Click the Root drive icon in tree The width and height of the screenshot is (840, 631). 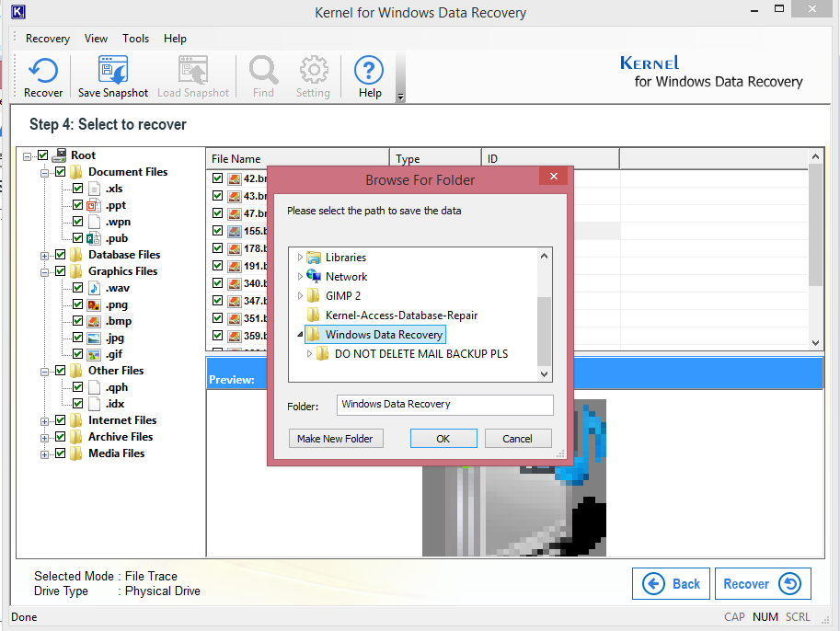60,155
